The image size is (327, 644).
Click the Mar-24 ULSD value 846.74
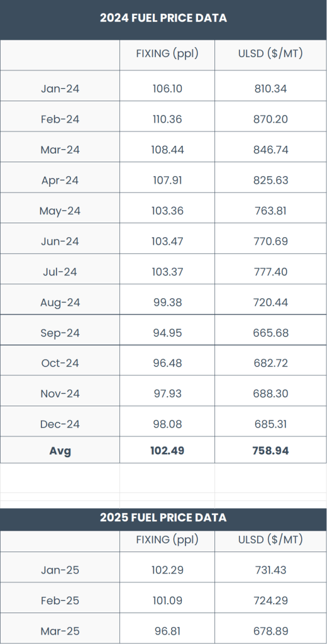point(270,150)
